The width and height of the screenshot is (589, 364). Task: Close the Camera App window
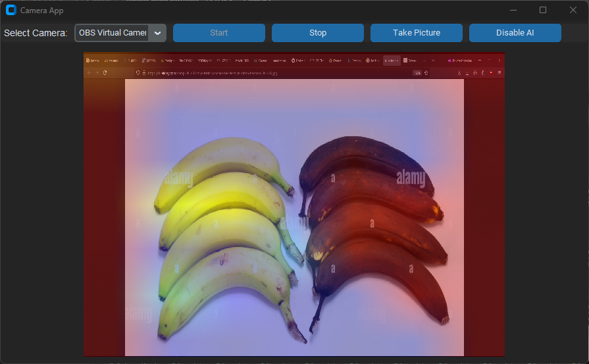tap(573, 10)
